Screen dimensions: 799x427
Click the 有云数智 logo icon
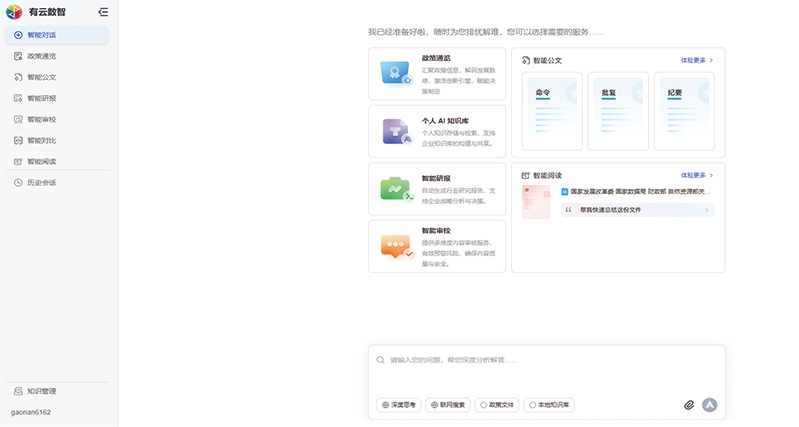pyautogui.click(x=14, y=12)
